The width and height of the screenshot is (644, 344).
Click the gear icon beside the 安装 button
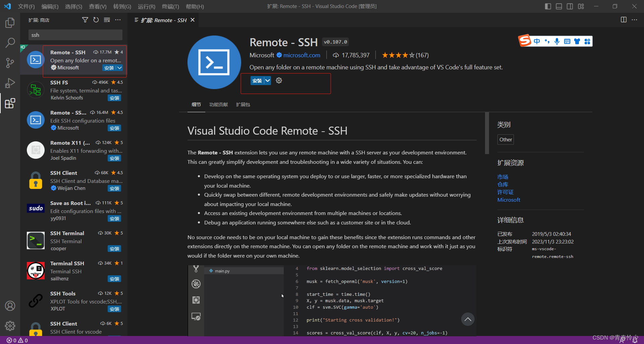click(x=279, y=80)
